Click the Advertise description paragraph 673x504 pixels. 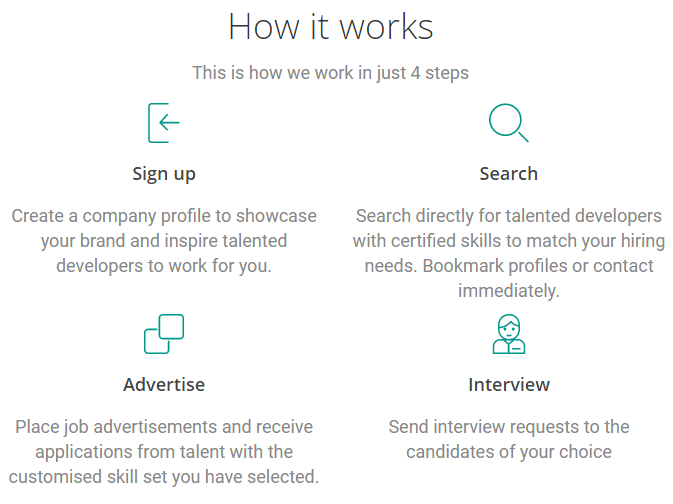click(164, 452)
